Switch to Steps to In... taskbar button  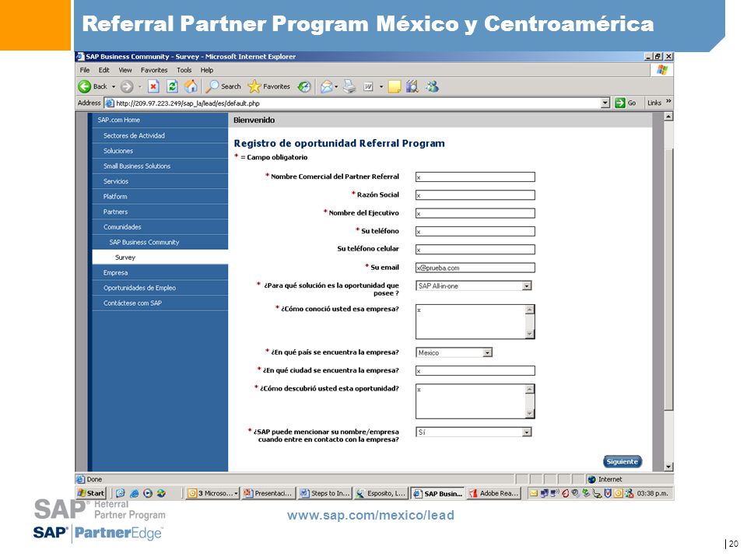324,493
